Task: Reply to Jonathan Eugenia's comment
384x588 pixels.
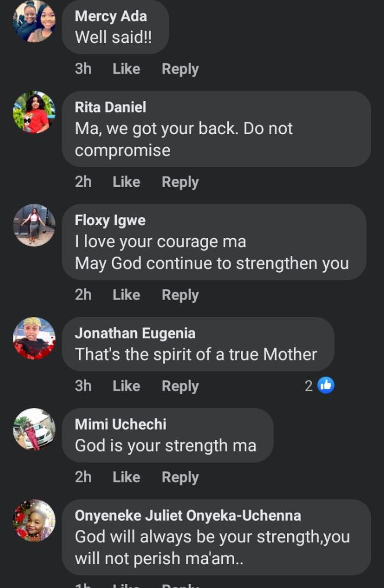Action: click(180, 386)
